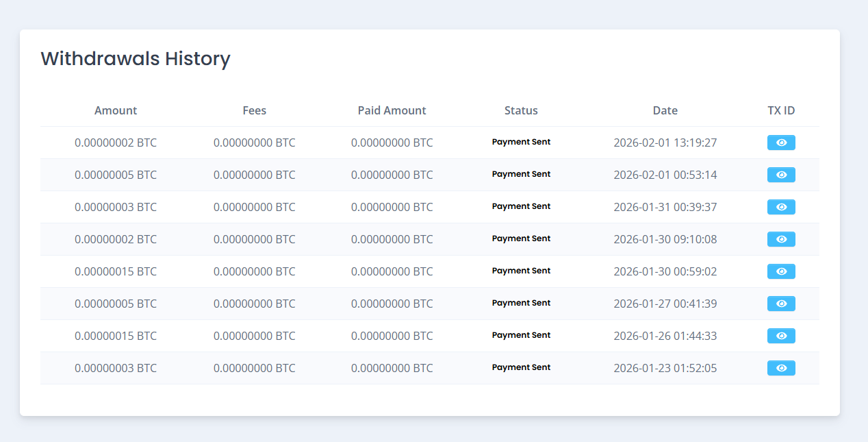Select paid amount on 2026-01-31 00:39:37 row
Viewport: 868px width, 442px height.
[392, 207]
